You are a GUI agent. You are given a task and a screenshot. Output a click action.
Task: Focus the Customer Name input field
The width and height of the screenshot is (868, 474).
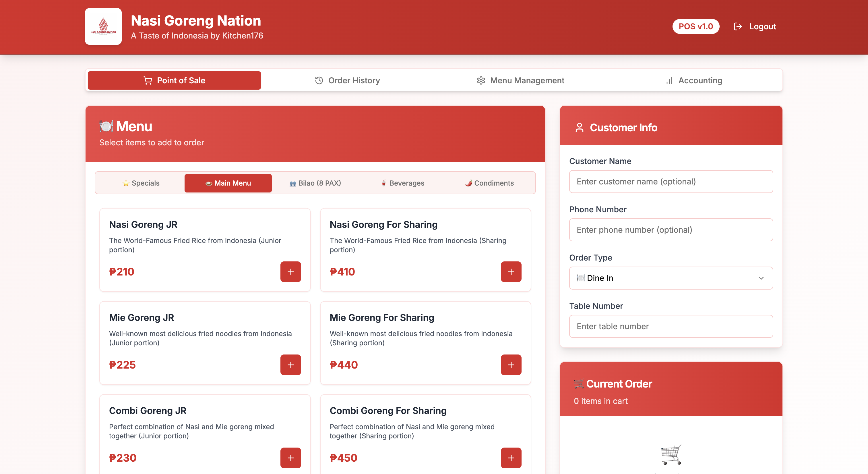tap(671, 181)
